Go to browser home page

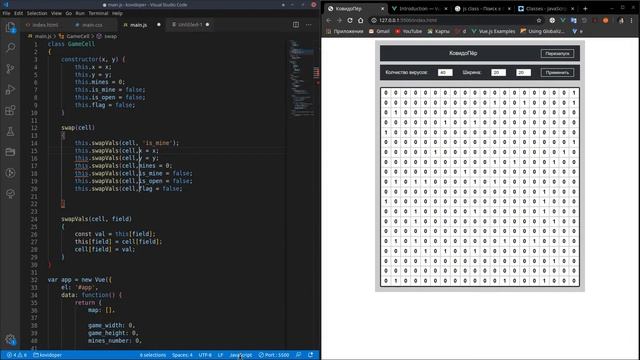[360, 20]
